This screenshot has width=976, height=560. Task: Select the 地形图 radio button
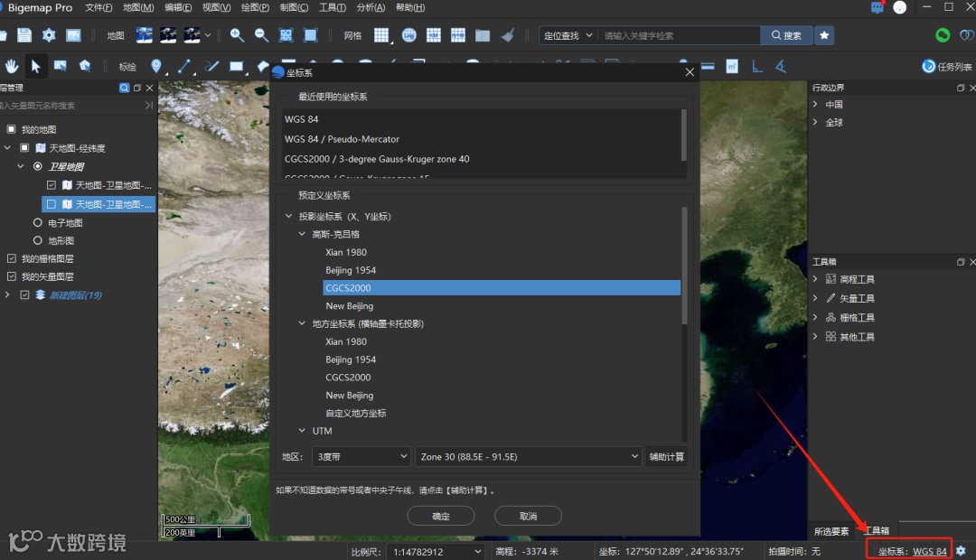click(x=37, y=240)
